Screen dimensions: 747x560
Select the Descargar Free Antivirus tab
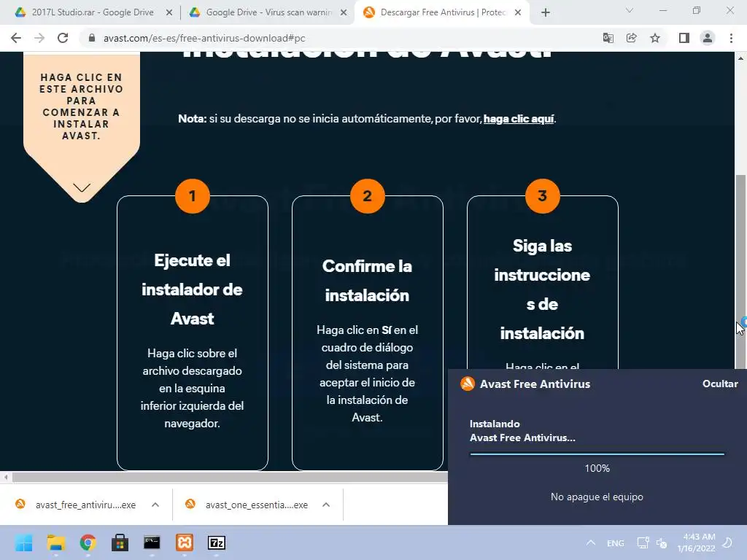[442, 13]
